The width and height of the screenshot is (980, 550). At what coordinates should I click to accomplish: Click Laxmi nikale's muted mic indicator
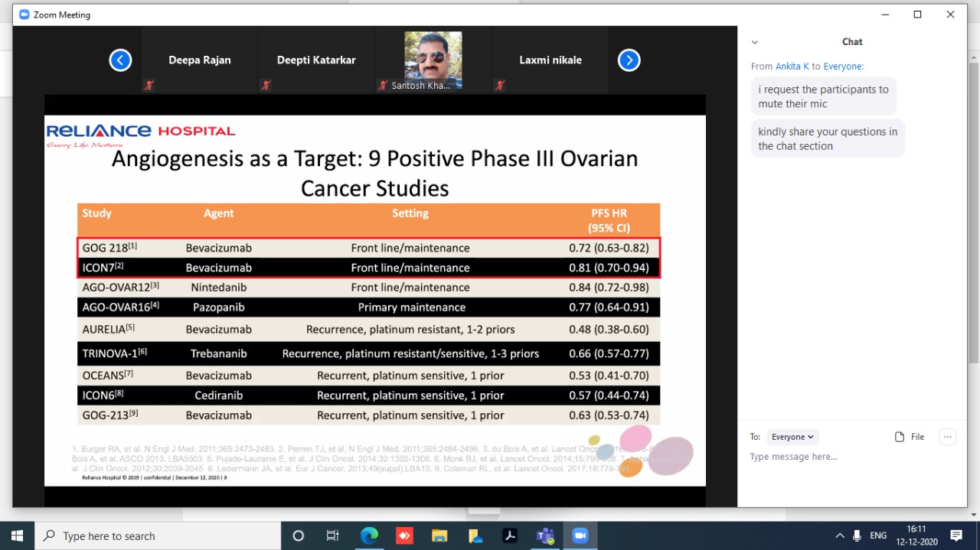click(x=499, y=86)
